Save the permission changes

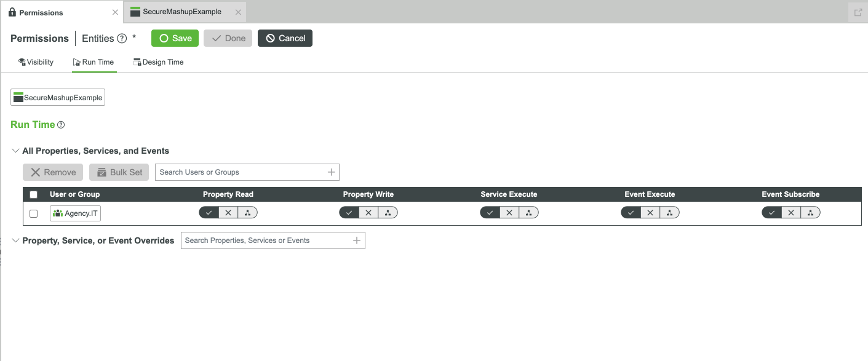174,38
